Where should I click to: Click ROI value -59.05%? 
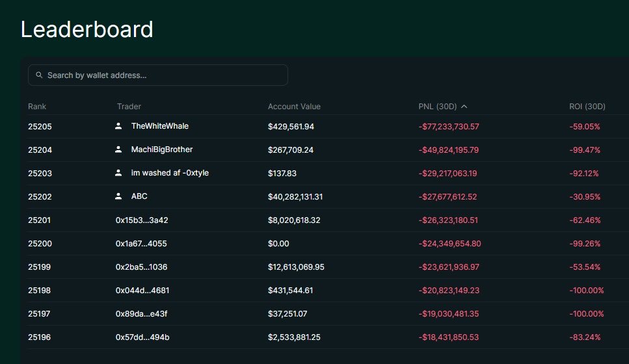point(585,126)
